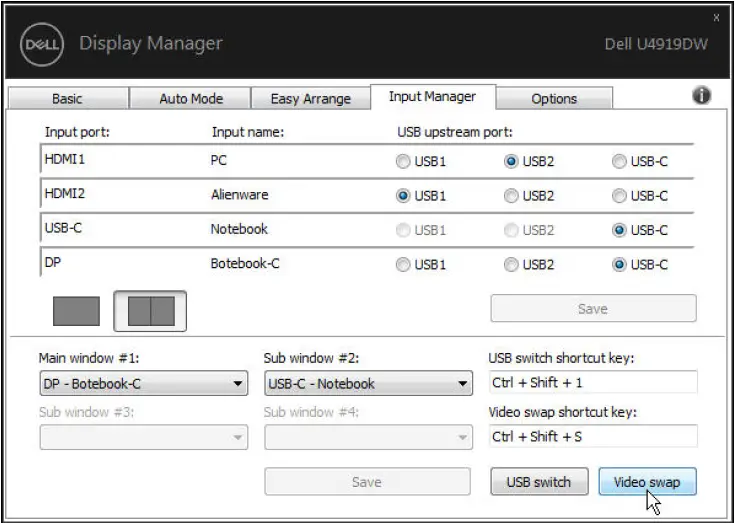Select USB-C upstream for the Notebook input

tap(640, 230)
